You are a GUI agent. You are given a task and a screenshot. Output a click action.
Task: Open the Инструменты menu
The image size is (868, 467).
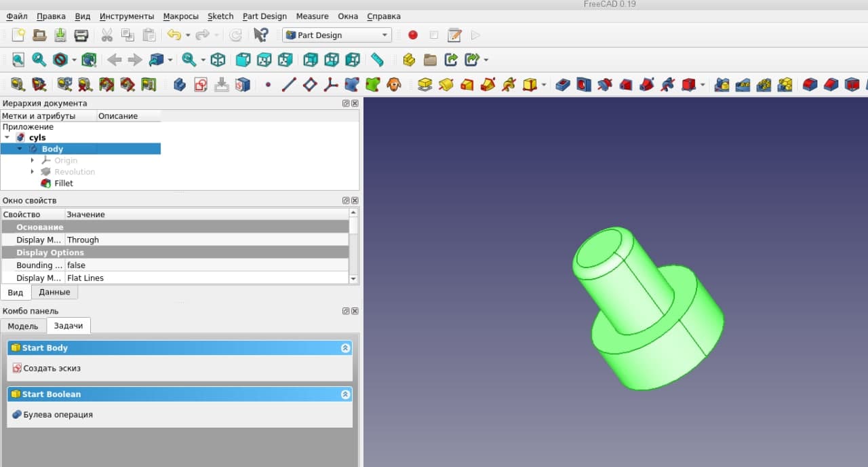pyautogui.click(x=127, y=16)
